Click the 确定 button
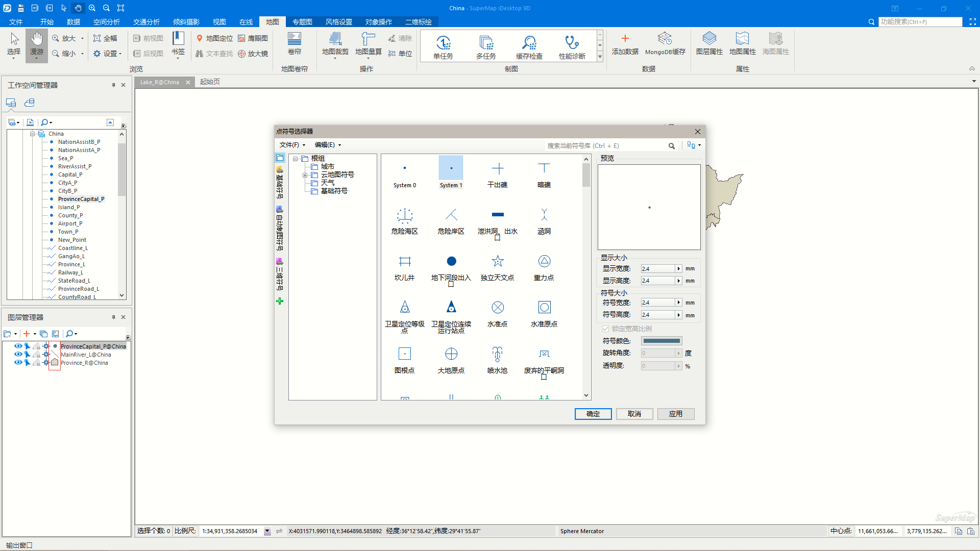980x551 pixels. click(x=593, y=414)
